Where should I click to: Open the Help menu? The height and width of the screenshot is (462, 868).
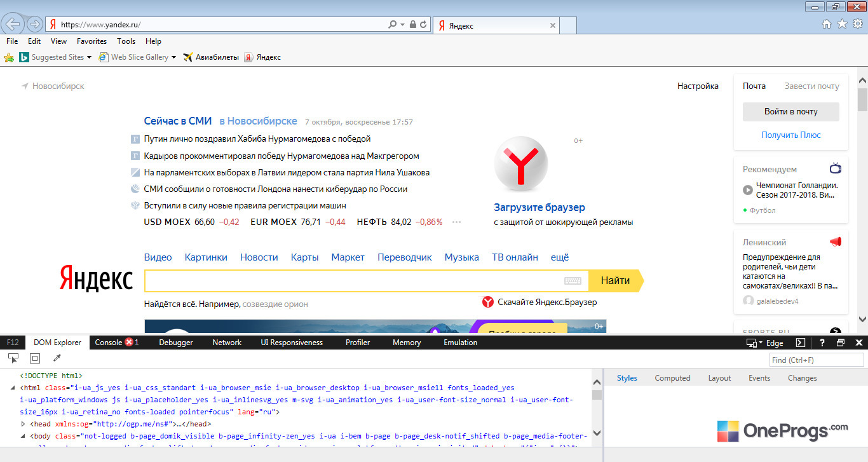[153, 41]
